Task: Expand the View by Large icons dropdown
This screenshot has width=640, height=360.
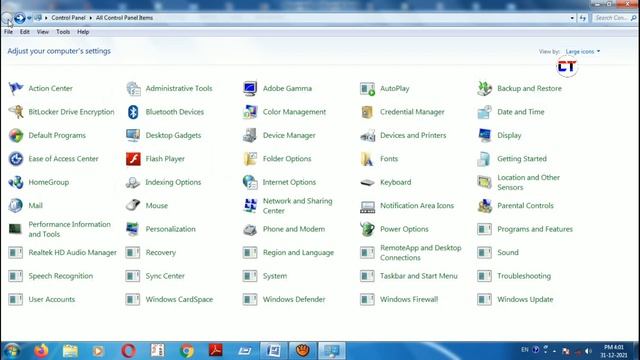Action: [x=583, y=51]
